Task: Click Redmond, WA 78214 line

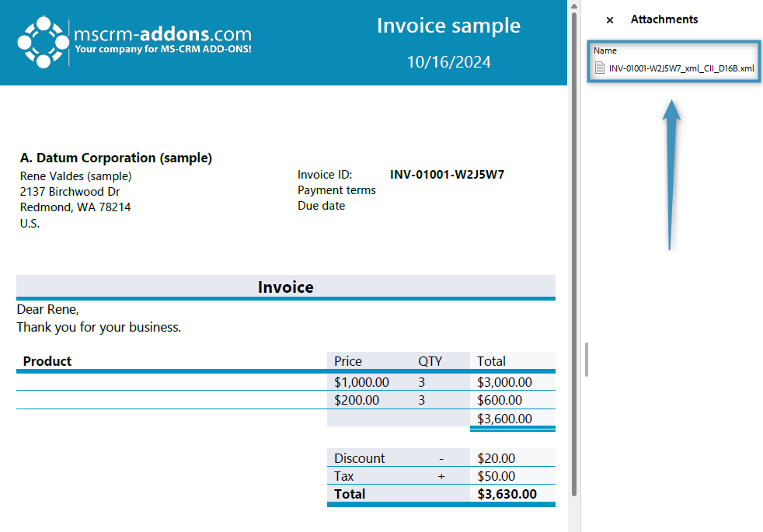Action: 75,207
